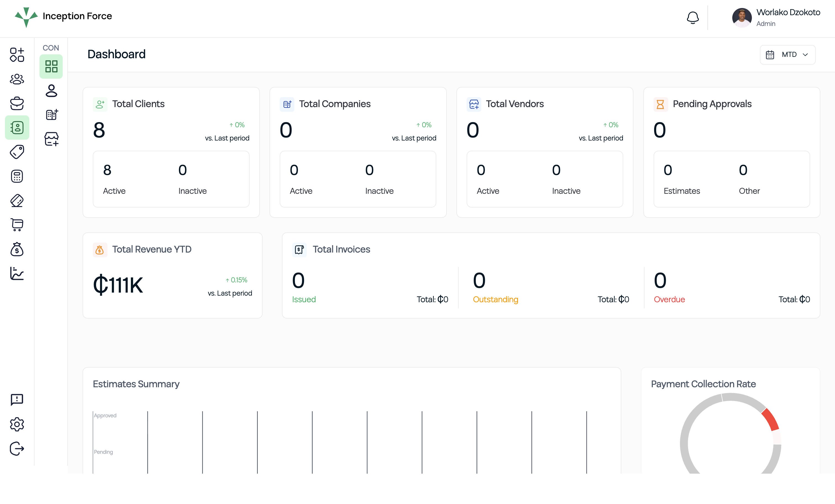Image resolution: width=835 pixels, height=504 pixels.
Task: Click the Estimates Summary heading
Action: click(136, 384)
